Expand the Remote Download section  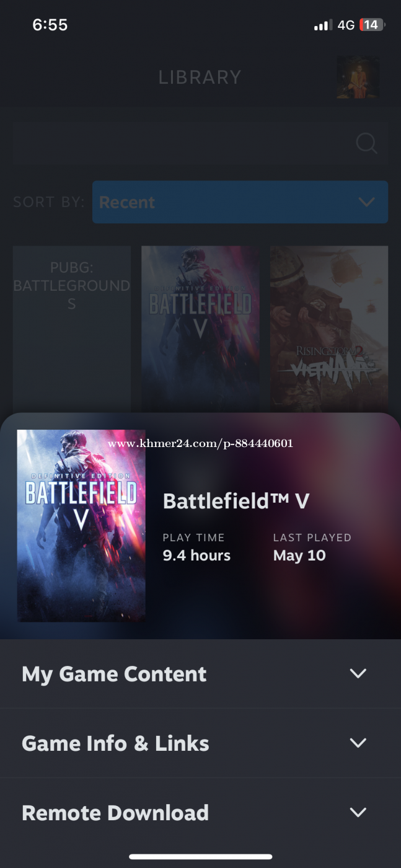(200, 812)
